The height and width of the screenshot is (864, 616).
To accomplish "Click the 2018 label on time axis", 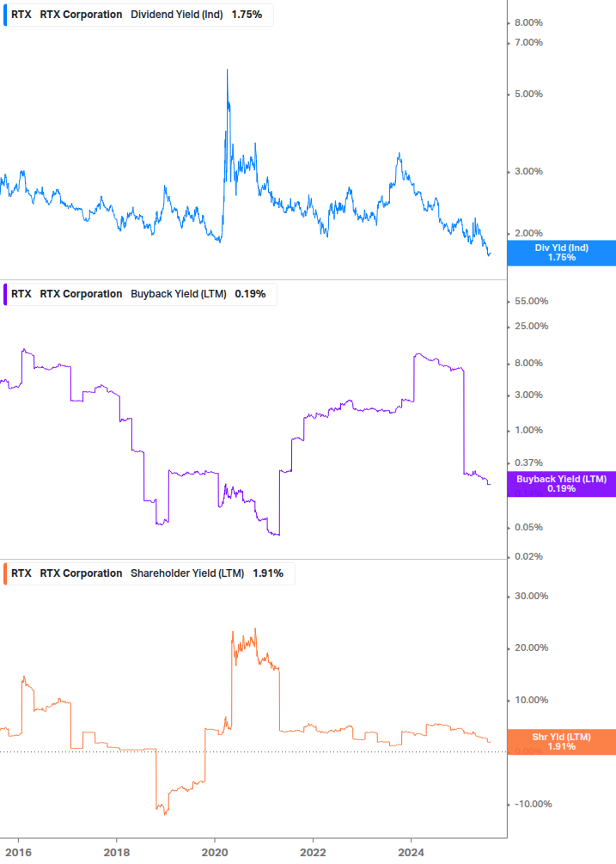I will 117,853.
